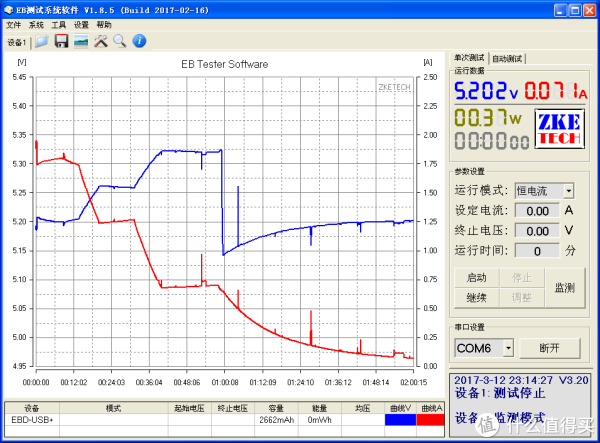The height and width of the screenshot is (443, 600).
Task: Click the 启动 start button
Action: [x=476, y=278]
